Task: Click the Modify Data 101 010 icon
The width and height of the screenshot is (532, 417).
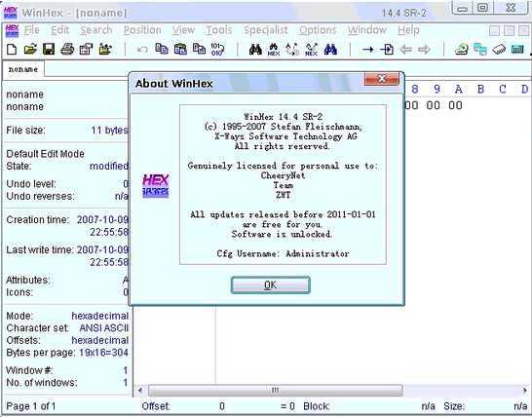Action: [217, 49]
